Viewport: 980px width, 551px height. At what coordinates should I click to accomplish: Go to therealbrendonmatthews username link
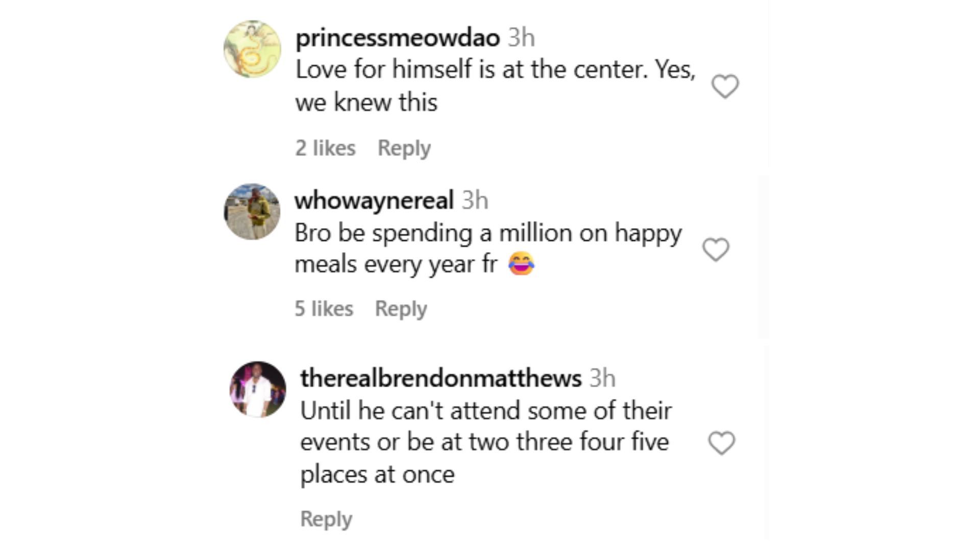pos(440,378)
